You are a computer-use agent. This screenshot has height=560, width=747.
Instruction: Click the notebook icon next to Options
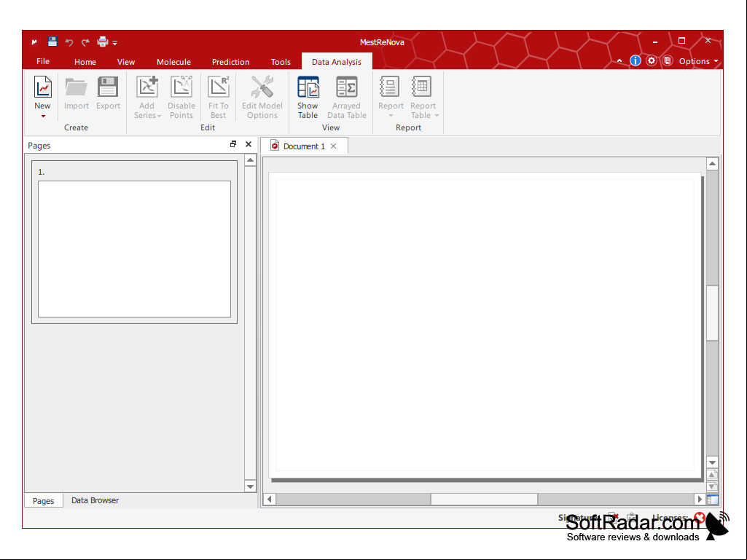click(x=668, y=61)
